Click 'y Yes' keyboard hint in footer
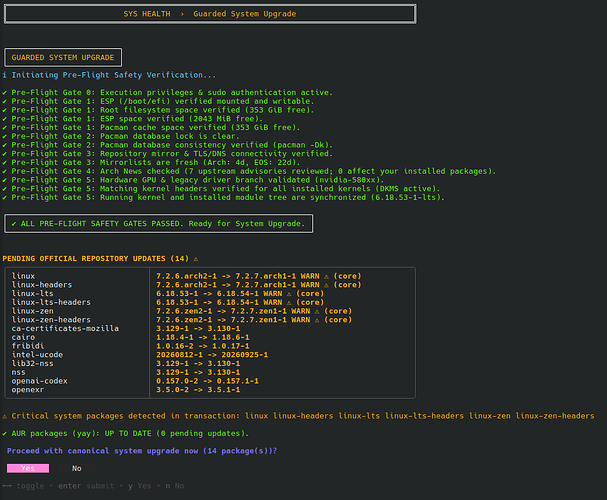Image resolution: width=607 pixels, height=500 pixels. 140,486
